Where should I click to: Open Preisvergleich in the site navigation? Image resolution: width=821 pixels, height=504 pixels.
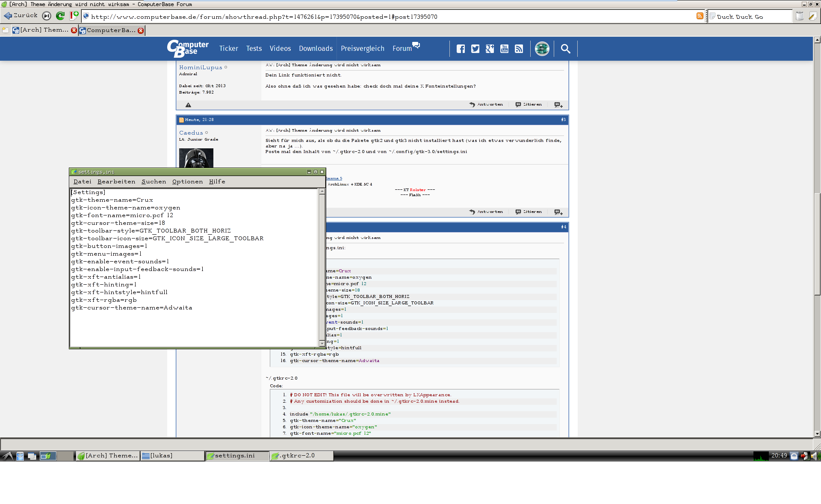click(x=362, y=49)
